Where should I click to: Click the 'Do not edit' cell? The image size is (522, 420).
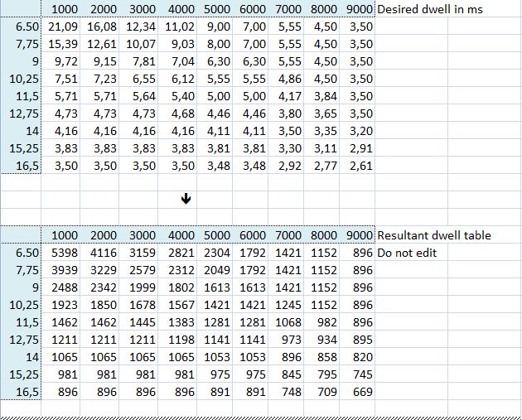tap(407, 253)
